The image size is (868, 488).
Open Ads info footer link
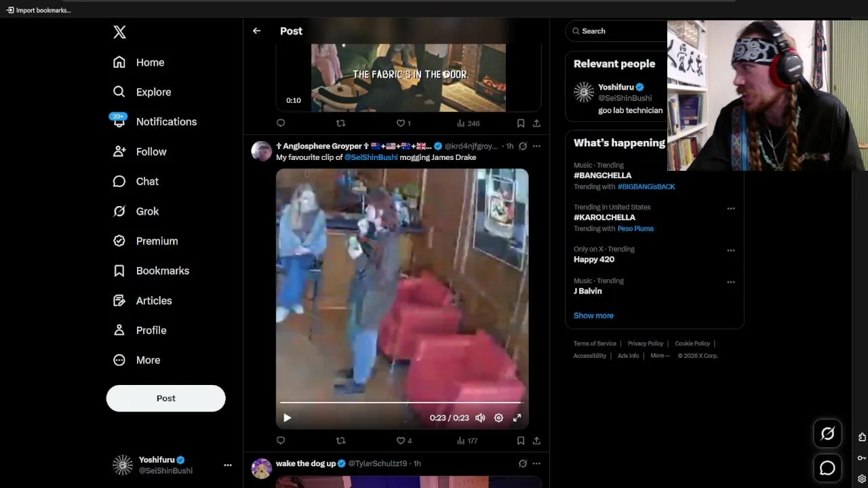[x=628, y=356]
